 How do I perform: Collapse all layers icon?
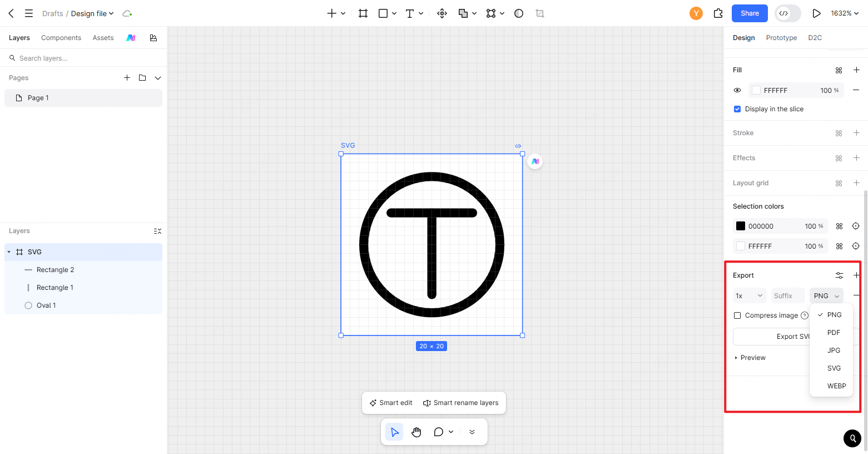(x=157, y=231)
